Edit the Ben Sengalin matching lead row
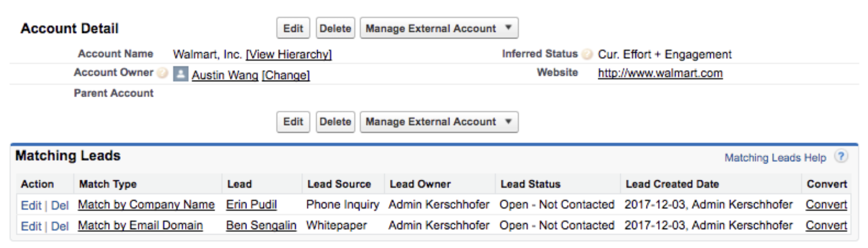The width and height of the screenshot is (868, 248). 31,226
